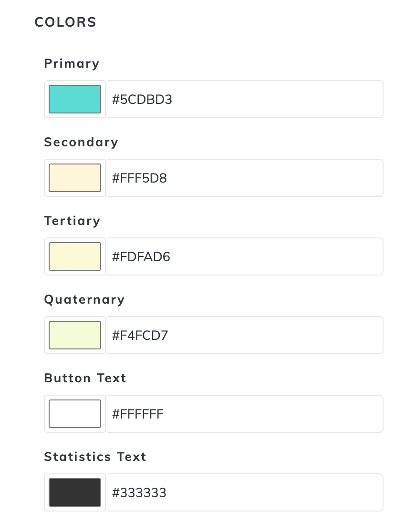Focus the Button Text field #FFFFFF
Viewport: 415px width, 532px height.
pyautogui.click(x=244, y=414)
